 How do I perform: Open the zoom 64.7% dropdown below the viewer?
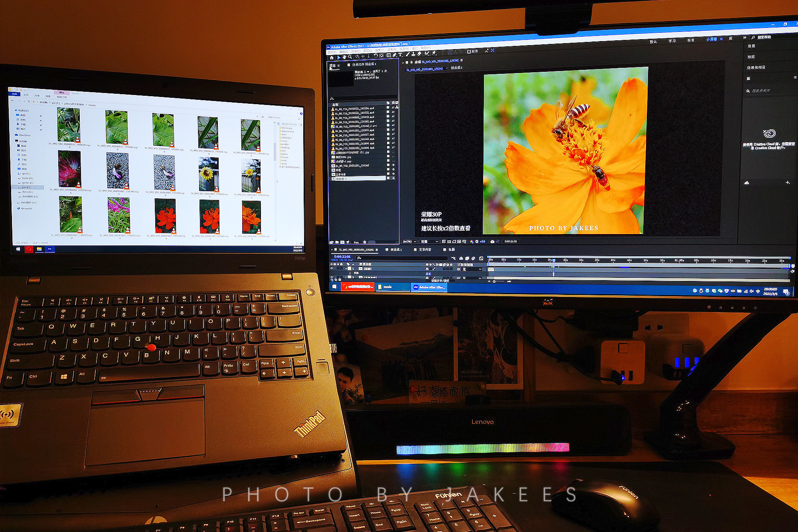pos(409,241)
